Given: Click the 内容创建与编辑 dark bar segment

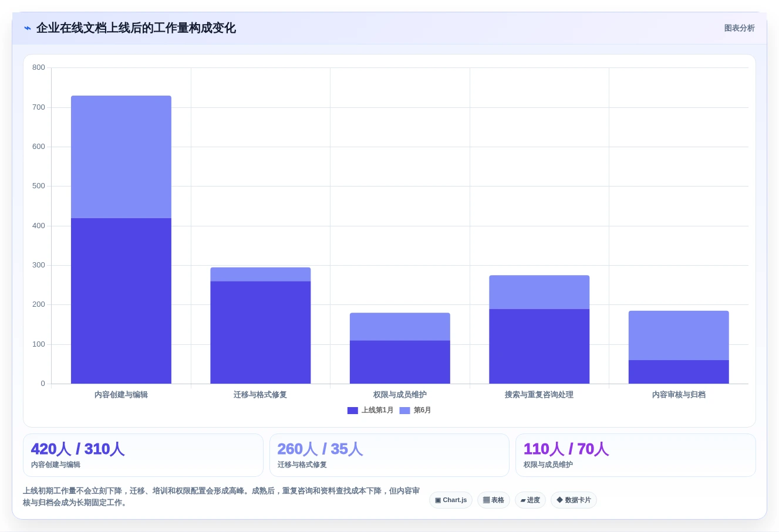Looking at the screenshot, I should [122, 301].
